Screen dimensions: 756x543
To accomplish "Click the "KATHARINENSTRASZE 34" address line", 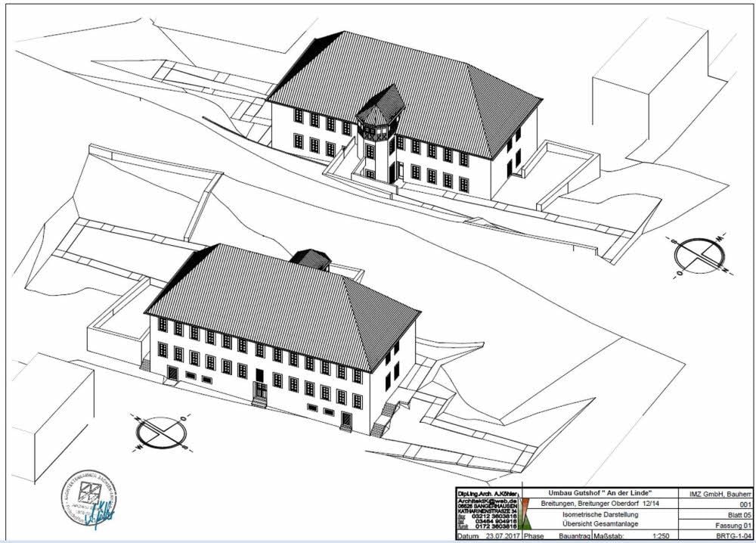I will 488,510.
